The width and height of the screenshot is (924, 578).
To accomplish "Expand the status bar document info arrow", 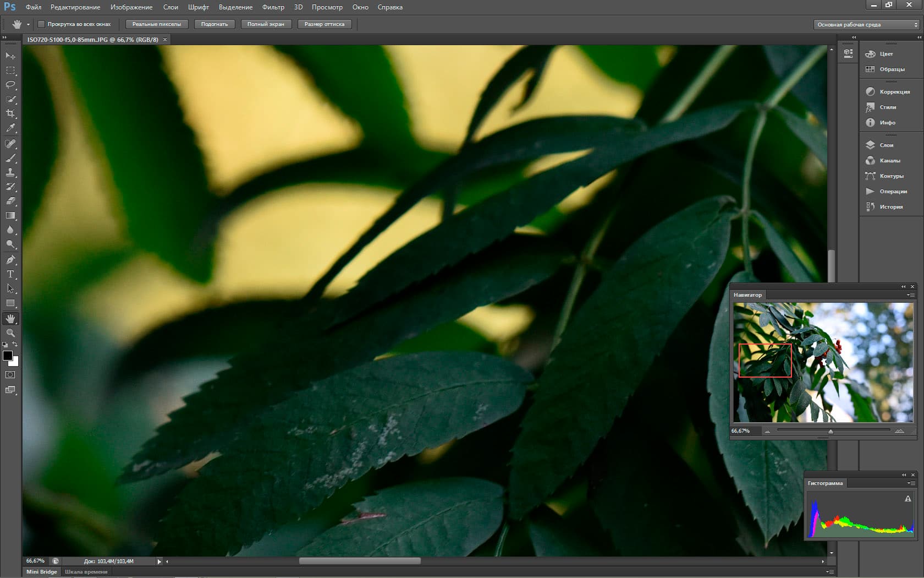I will tap(159, 561).
